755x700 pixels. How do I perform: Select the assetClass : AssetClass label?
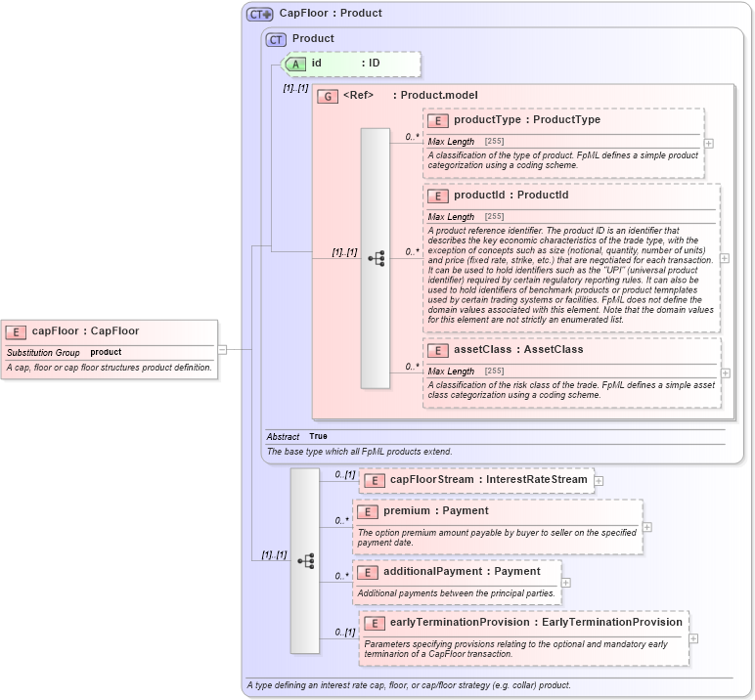pos(518,350)
